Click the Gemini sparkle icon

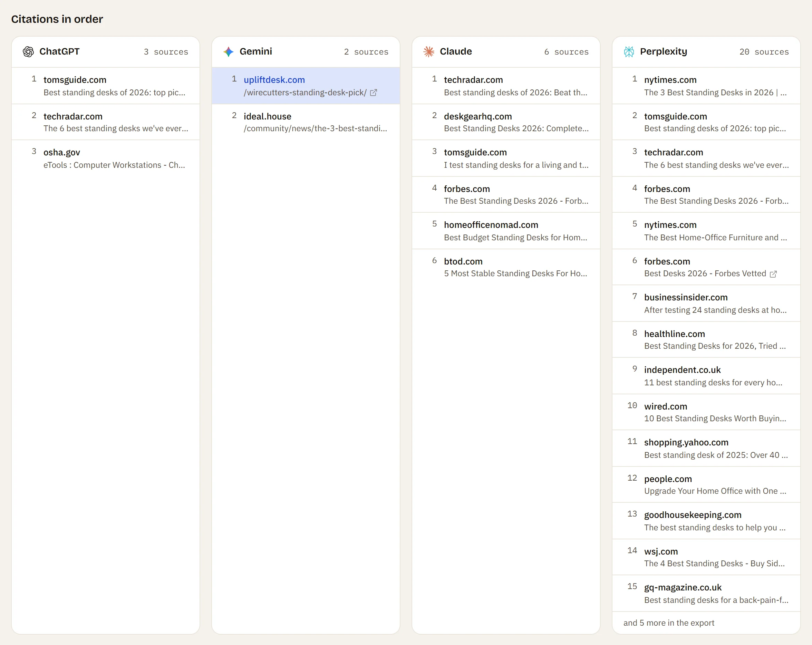[x=228, y=51]
